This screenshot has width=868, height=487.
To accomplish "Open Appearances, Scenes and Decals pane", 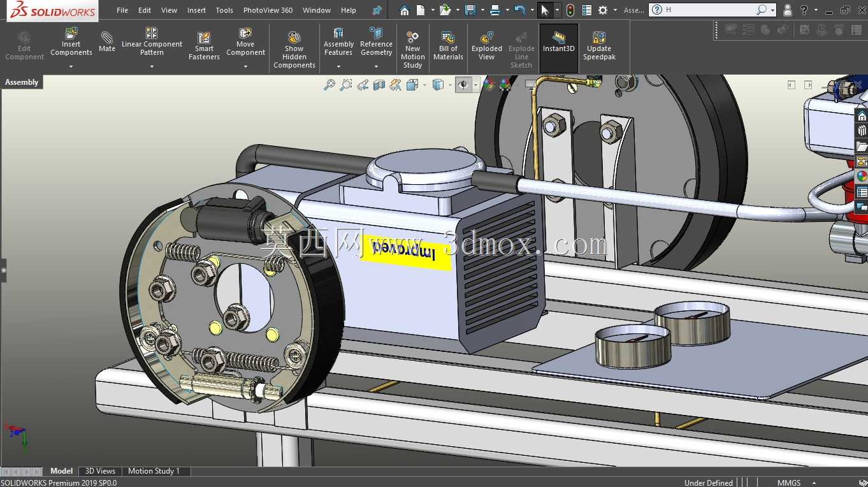I will [862, 177].
